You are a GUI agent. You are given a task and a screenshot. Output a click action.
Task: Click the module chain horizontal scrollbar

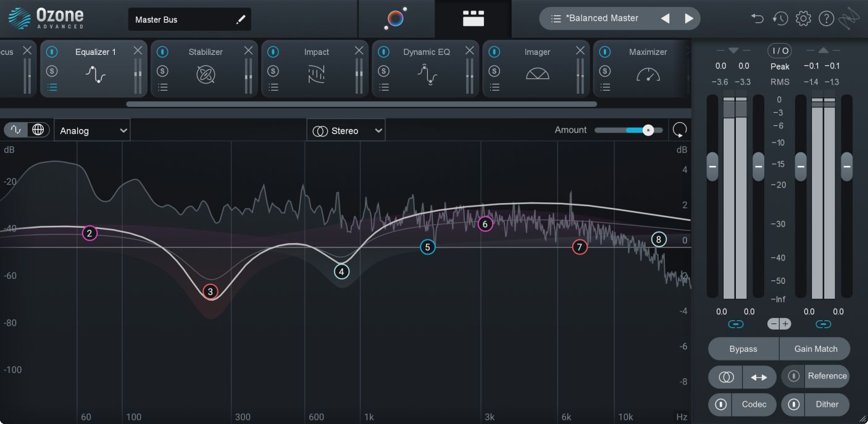(x=361, y=104)
